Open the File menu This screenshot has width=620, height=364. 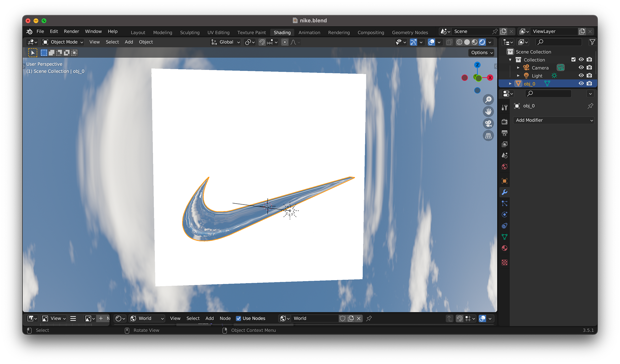click(x=40, y=31)
